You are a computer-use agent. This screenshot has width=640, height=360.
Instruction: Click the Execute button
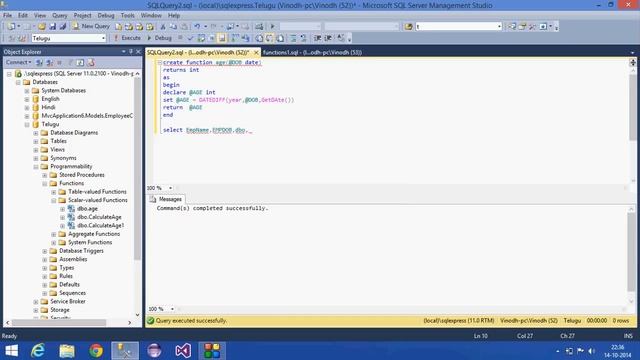tap(127, 38)
